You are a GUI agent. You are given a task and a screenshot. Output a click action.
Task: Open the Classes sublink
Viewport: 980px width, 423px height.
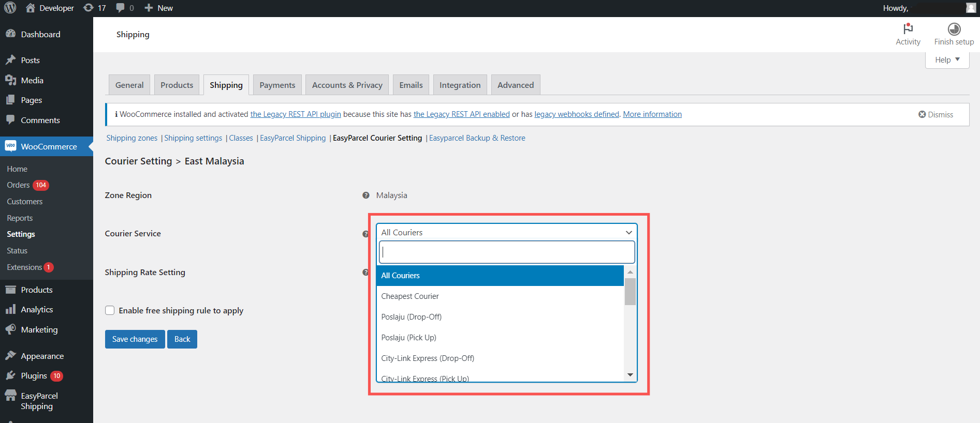pos(241,138)
